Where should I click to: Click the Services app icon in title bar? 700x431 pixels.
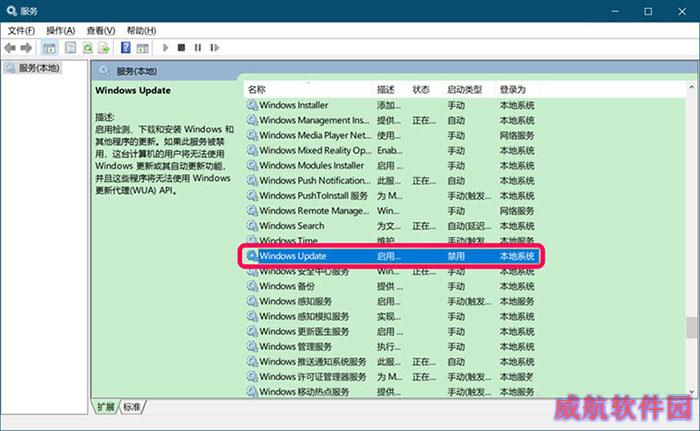coord(12,11)
